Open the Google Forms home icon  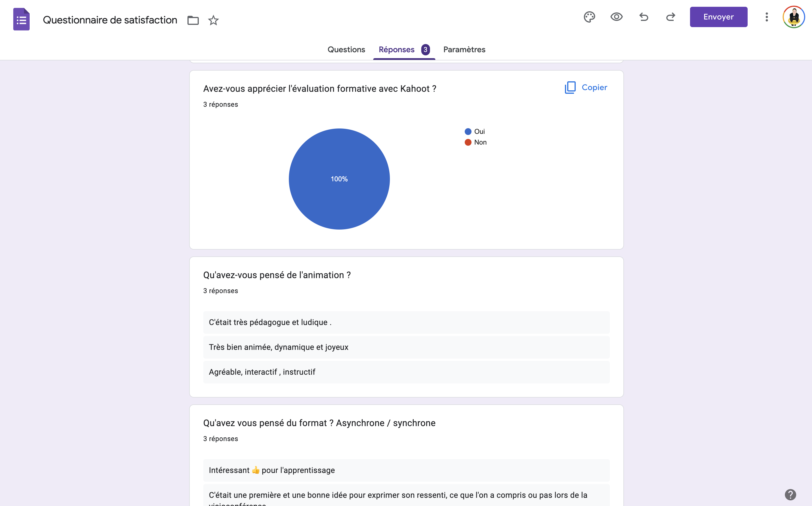point(21,19)
